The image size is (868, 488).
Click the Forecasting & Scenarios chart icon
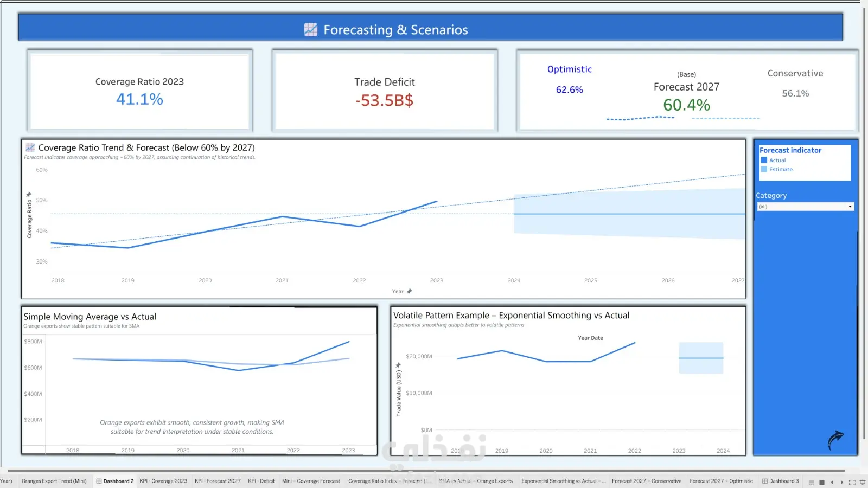coord(311,30)
